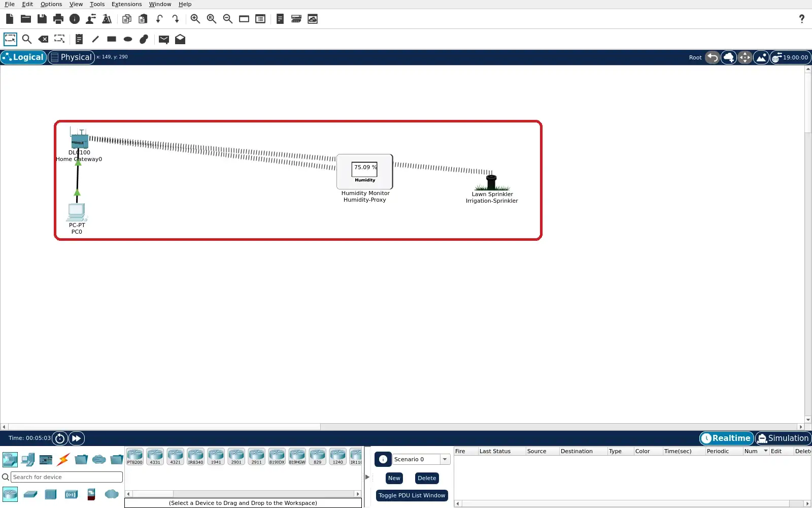The width and height of the screenshot is (812, 508).
Task: Select the Place Note tool
Action: point(79,39)
